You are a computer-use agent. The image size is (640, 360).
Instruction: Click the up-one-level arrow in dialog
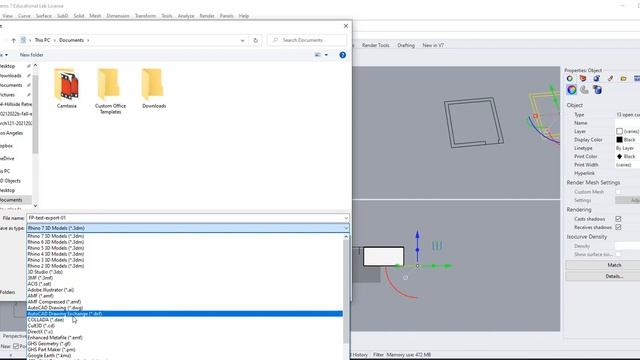pos(13,40)
